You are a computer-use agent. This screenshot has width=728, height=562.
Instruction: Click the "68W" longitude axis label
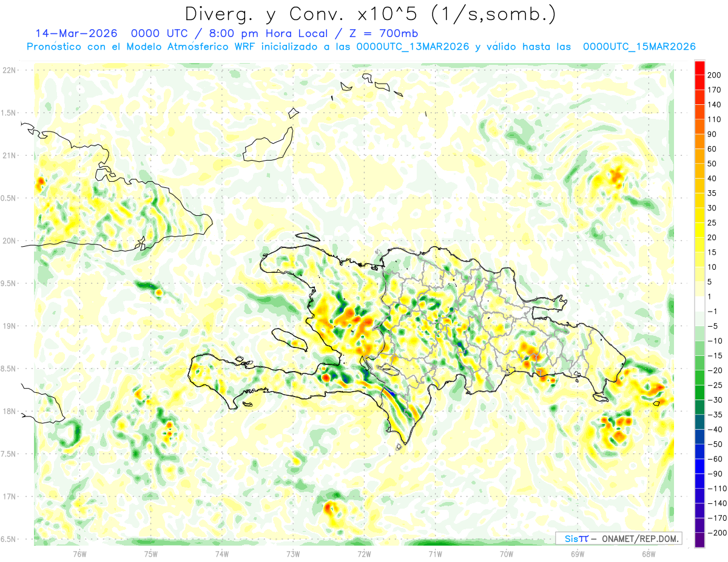tap(648, 554)
